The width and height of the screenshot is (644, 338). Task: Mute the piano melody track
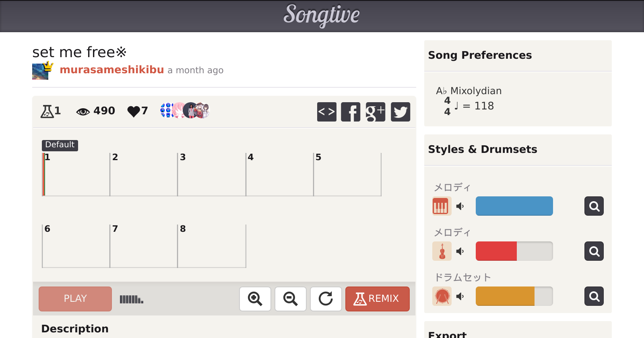pos(460,206)
